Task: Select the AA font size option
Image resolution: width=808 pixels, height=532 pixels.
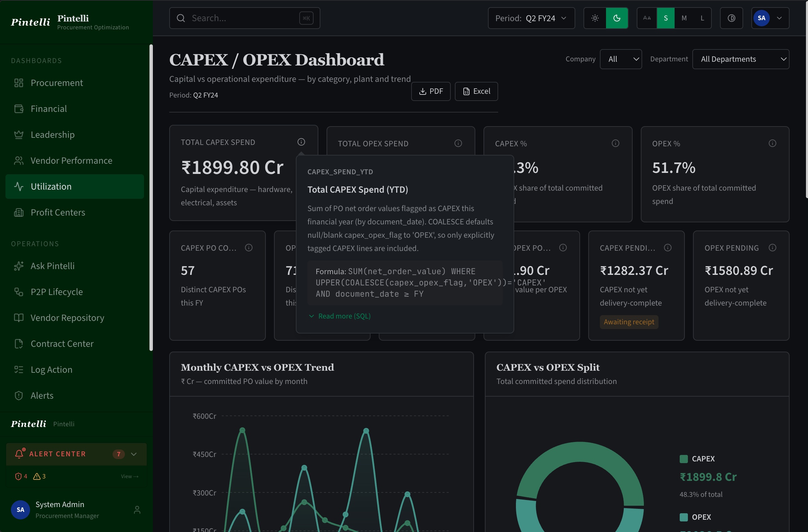Action: pyautogui.click(x=647, y=18)
